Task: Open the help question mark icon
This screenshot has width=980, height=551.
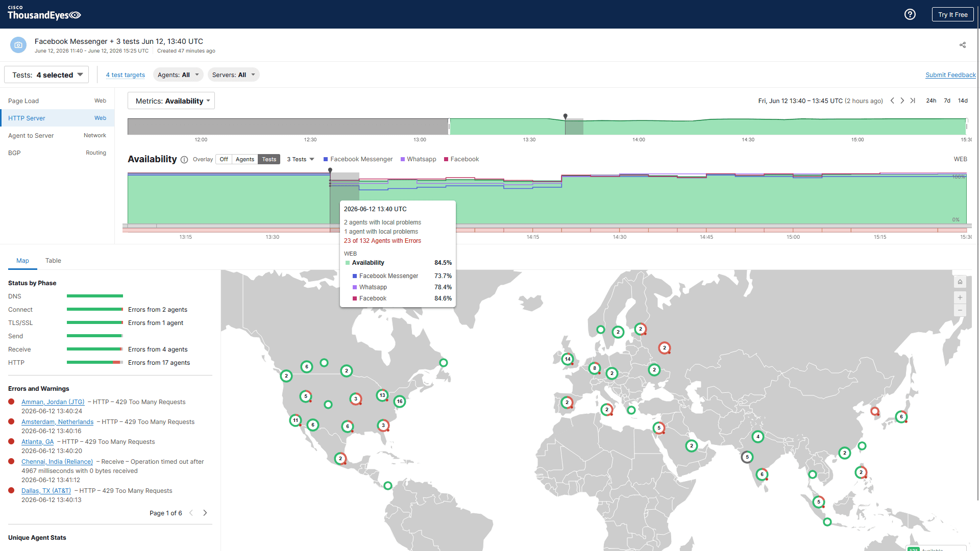Action: pos(910,14)
